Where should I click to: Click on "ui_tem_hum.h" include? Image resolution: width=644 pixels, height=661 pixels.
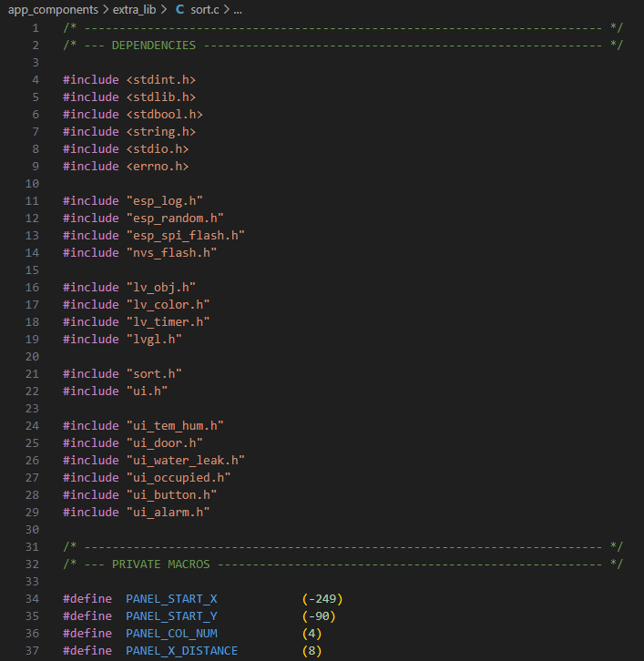point(175,426)
